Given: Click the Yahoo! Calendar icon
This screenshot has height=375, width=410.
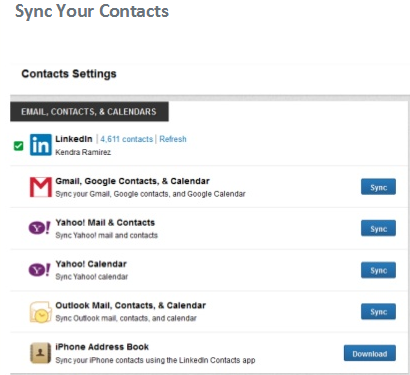Looking at the screenshot, I should [x=40, y=270].
